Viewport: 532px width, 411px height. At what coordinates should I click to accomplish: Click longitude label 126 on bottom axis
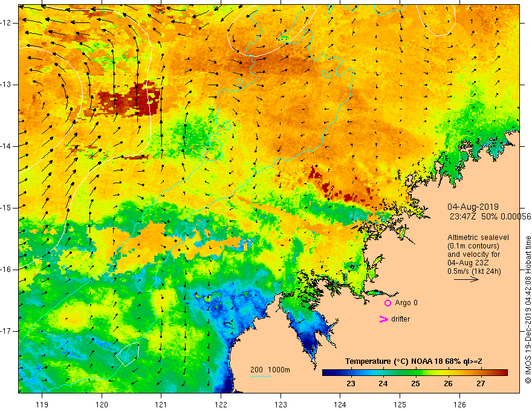tap(459, 404)
